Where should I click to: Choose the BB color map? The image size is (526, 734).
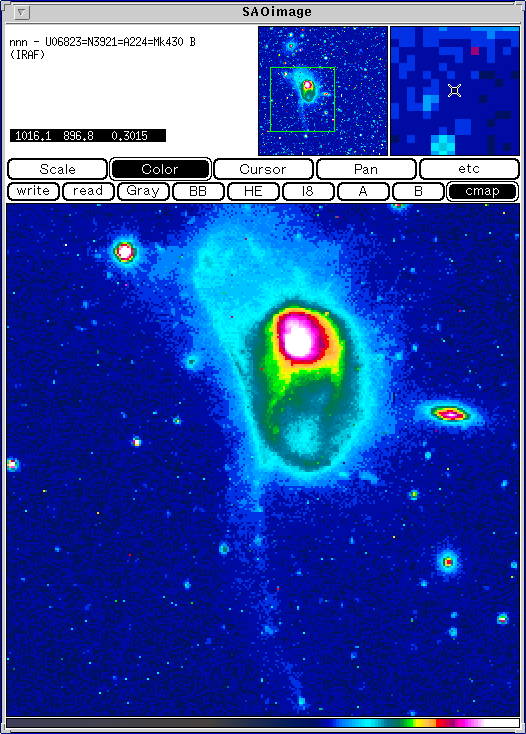198,191
